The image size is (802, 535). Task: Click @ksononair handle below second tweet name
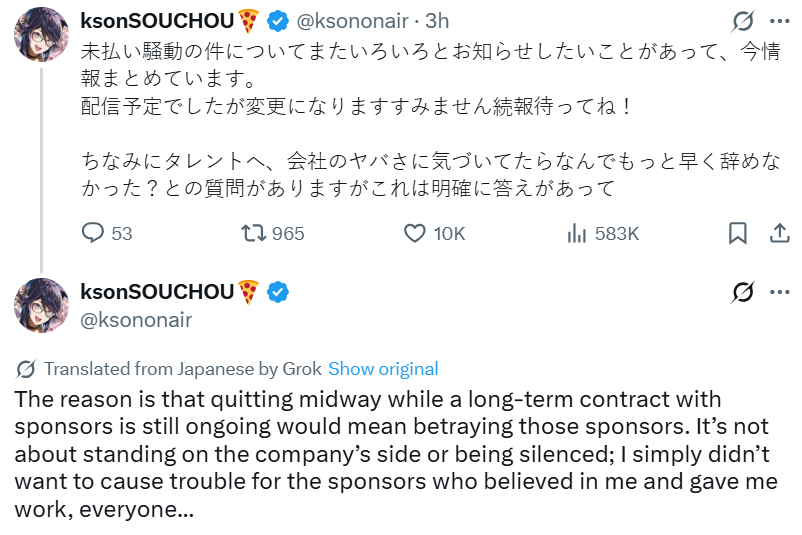coord(136,319)
